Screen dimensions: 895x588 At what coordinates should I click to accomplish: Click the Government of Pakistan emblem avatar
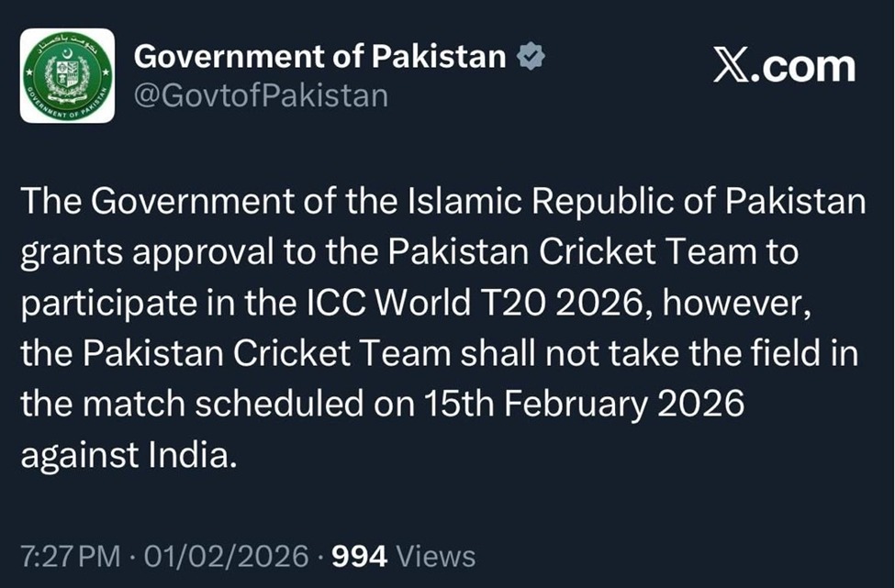tap(67, 75)
